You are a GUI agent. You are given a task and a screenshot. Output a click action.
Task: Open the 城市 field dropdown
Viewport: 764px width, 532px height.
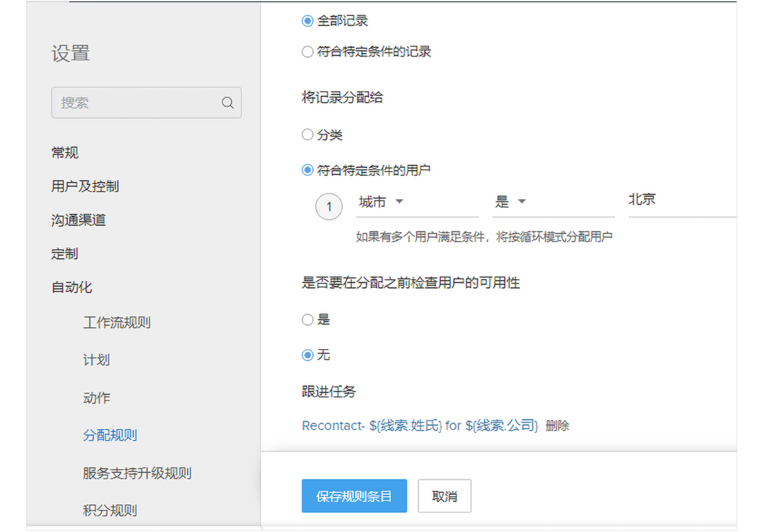click(x=399, y=202)
